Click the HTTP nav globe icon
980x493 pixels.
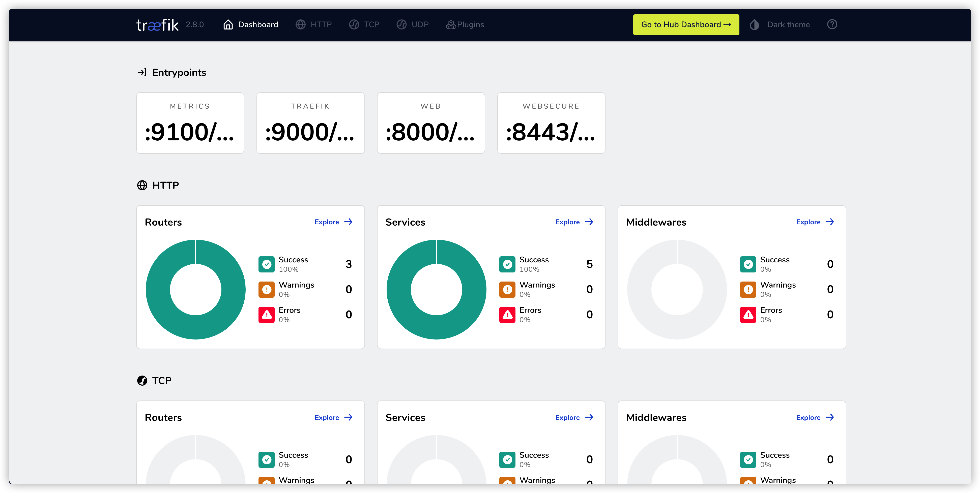(301, 24)
